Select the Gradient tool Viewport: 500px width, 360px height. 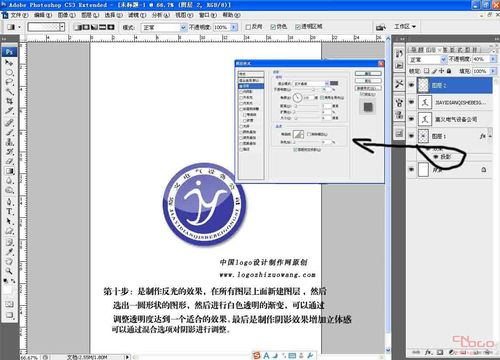pyautogui.click(x=9, y=171)
